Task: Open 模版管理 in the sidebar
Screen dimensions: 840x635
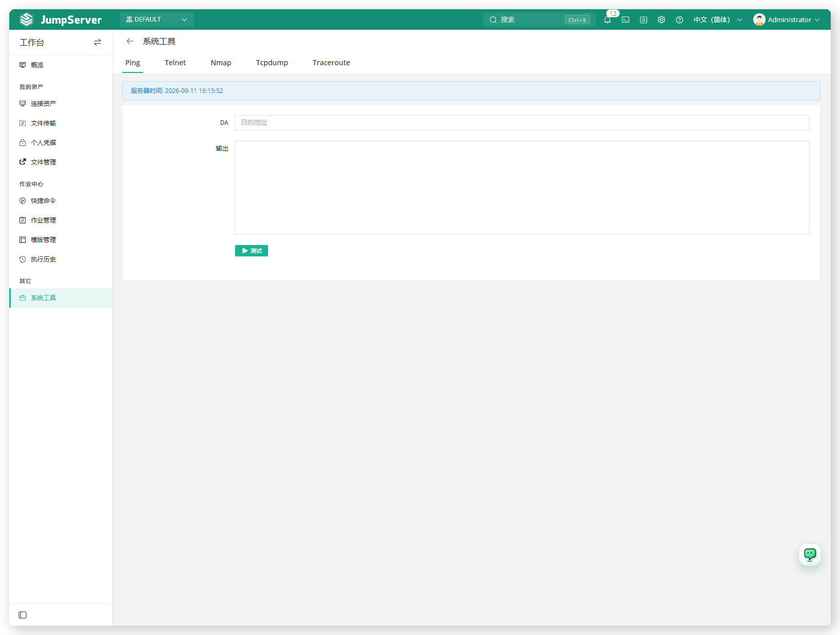Action: click(61, 240)
